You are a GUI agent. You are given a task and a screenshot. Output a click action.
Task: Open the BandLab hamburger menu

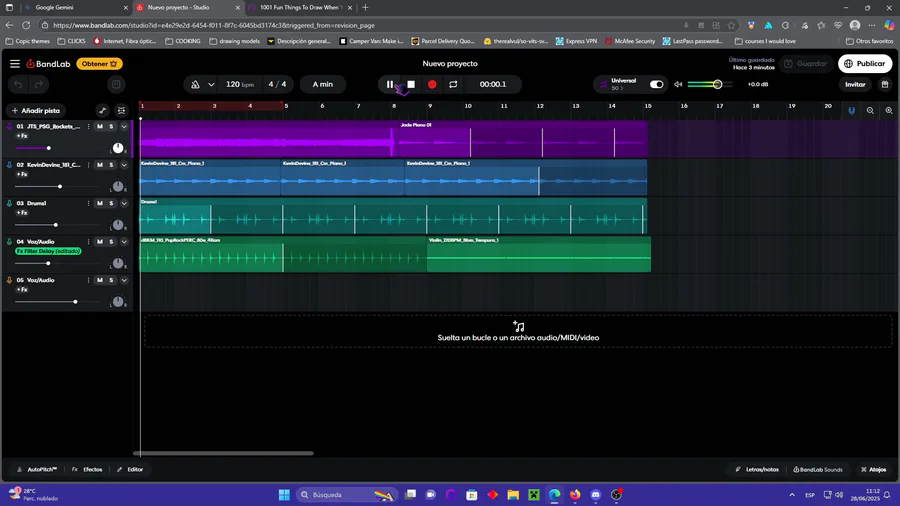click(x=15, y=64)
